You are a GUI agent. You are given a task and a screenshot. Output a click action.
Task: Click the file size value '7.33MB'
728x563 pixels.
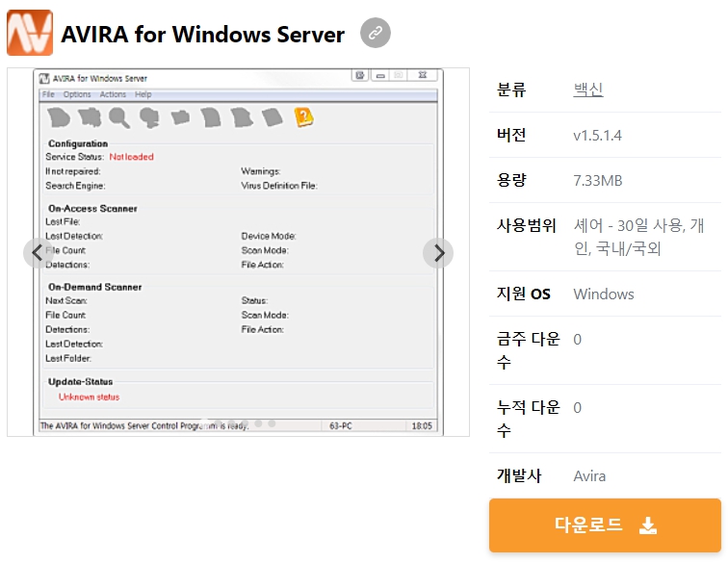[x=598, y=180]
